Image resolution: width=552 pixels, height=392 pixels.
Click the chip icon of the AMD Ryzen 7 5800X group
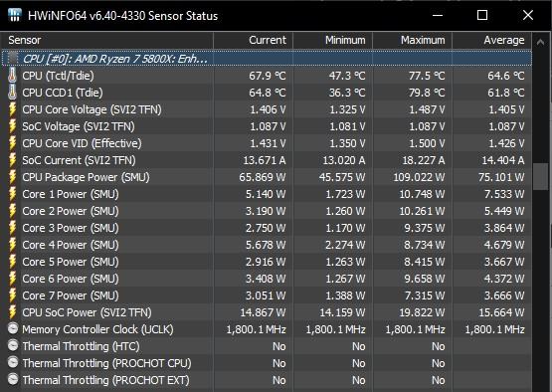click(13, 58)
